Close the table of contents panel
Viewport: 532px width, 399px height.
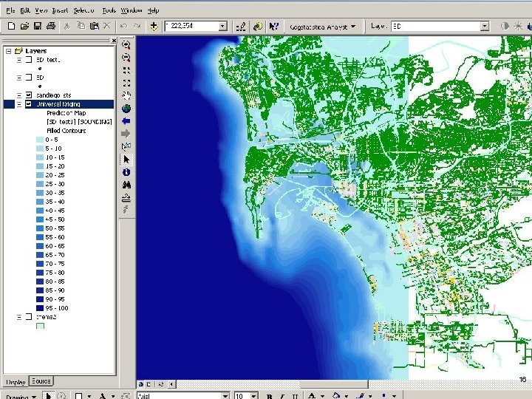coord(114,41)
